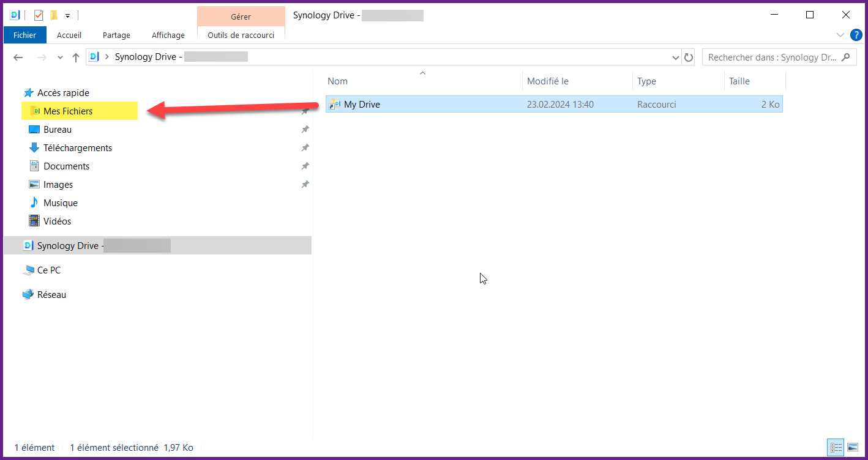The width and height of the screenshot is (868, 460).
Task: Refresh the Synology Drive folder view
Action: [x=689, y=57]
